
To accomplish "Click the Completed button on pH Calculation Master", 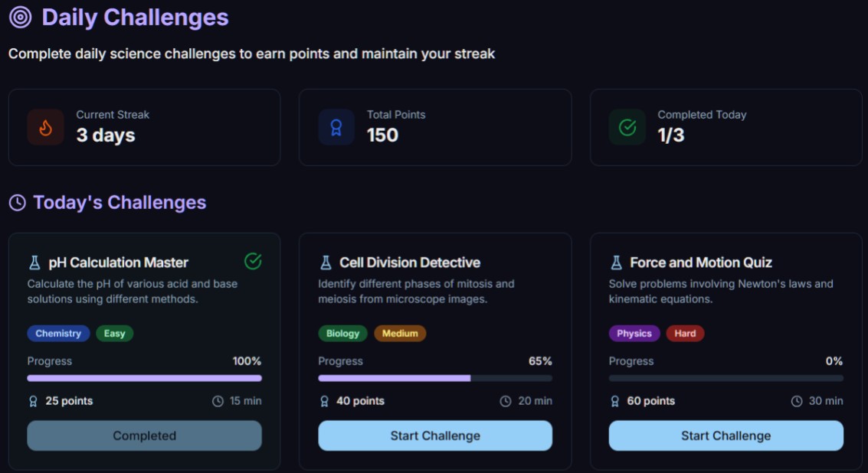I will coord(144,435).
